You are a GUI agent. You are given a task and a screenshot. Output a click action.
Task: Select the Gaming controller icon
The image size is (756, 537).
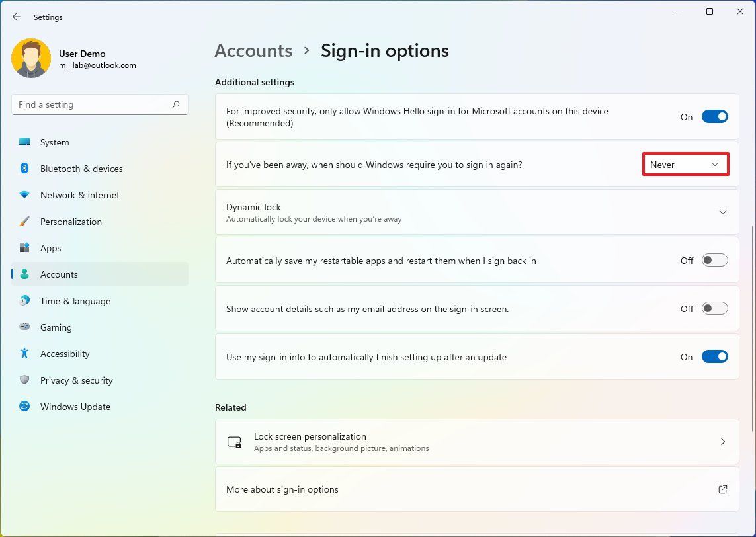[x=25, y=327]
